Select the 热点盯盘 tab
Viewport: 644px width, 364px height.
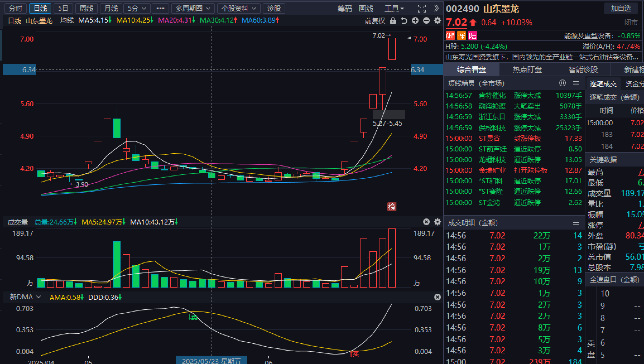(x=527, y=69)
